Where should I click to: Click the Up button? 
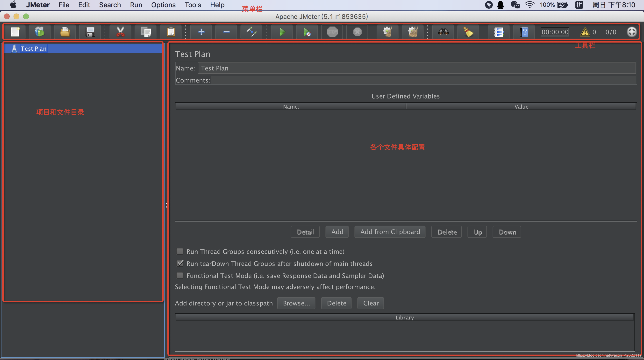[478, 232]
